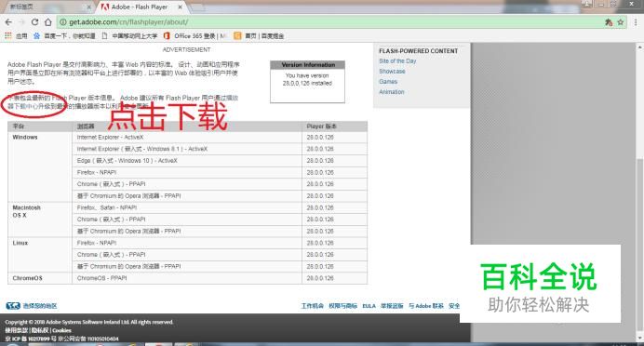This screenshot has height=346, width=644.
Task: Click the 'ADVERTISEMENT' label
Action: 186,49
